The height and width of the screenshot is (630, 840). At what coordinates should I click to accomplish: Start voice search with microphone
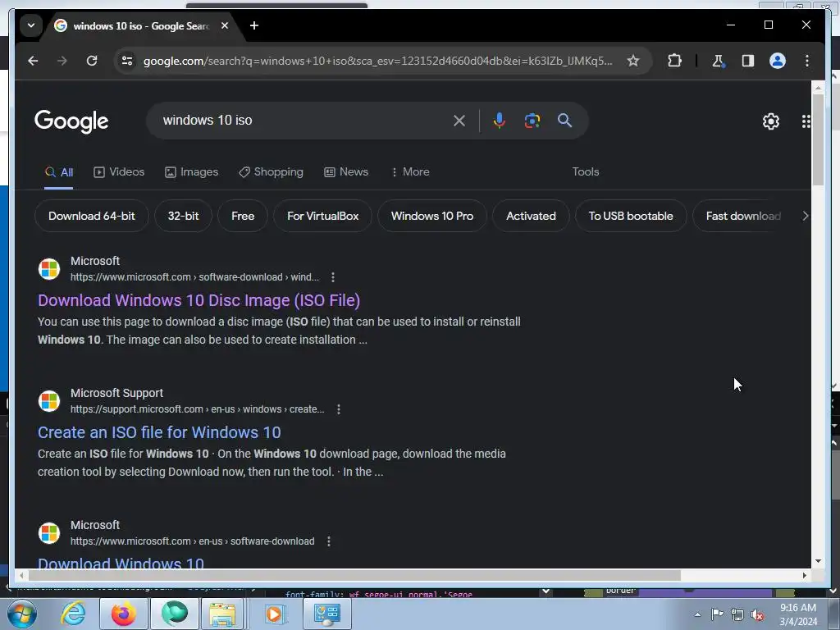pos(500,121)
